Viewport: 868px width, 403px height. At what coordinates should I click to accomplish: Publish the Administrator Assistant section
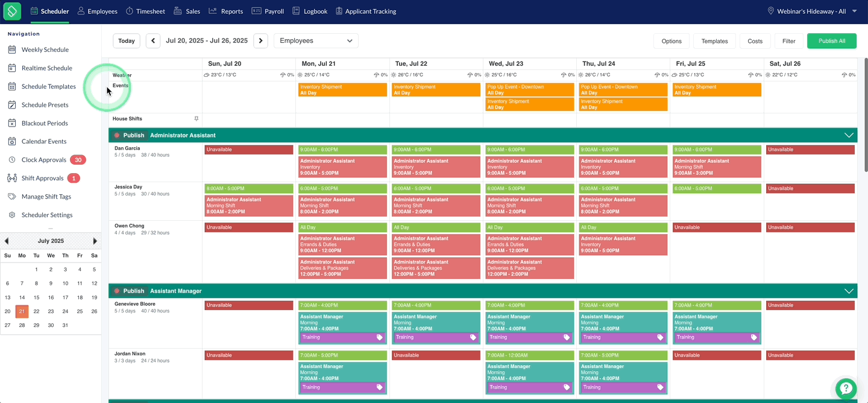(x=129, y=135)
